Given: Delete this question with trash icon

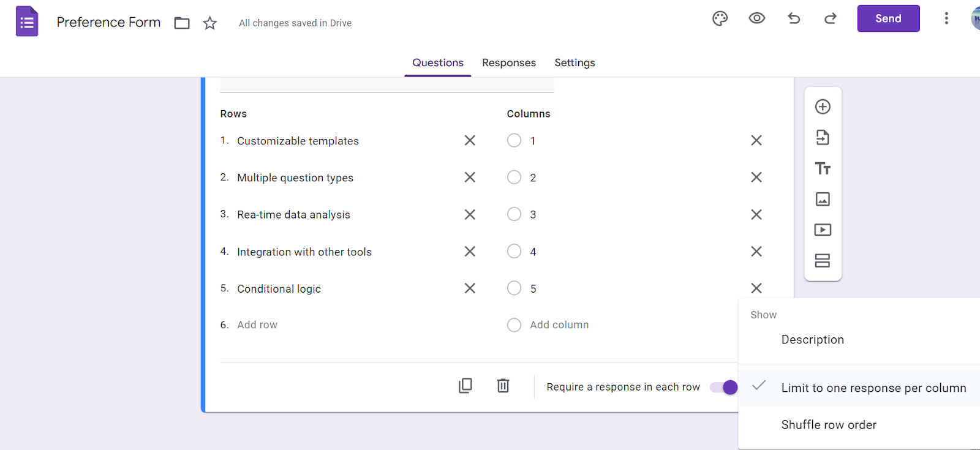Looking at the screenshot, I should (503, 386).
